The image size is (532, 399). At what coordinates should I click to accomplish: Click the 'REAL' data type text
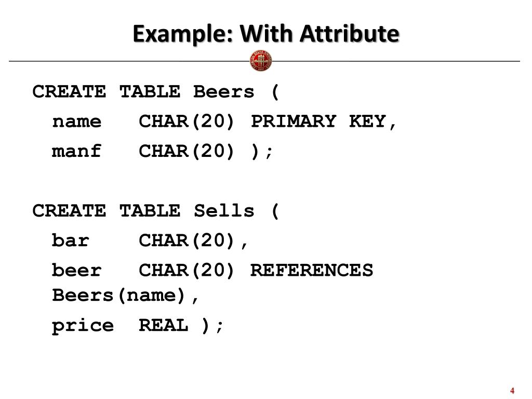163,325
